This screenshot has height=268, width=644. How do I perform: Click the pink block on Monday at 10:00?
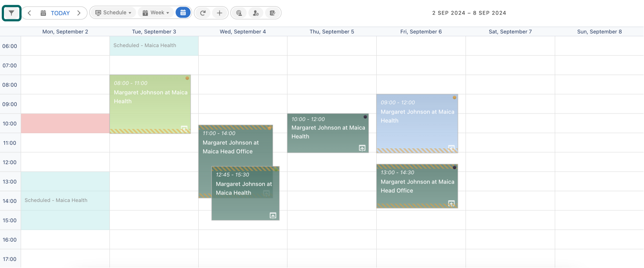(x=65, y=123)
